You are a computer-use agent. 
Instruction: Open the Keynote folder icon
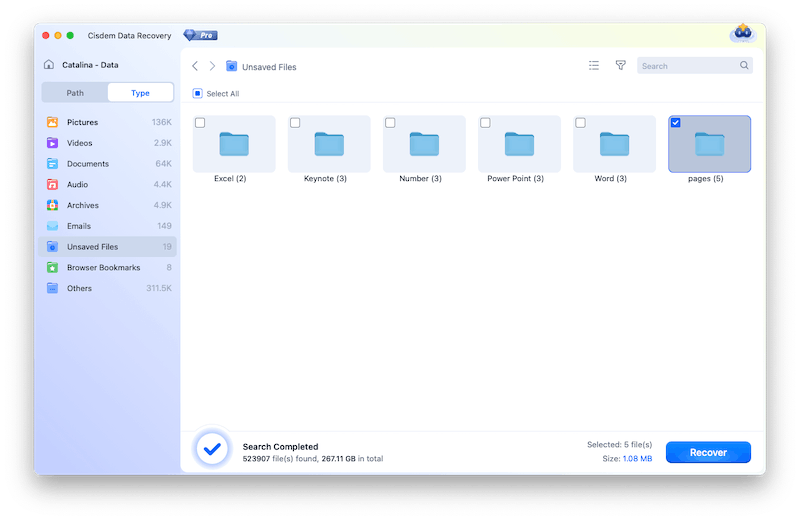coord(329,144)
